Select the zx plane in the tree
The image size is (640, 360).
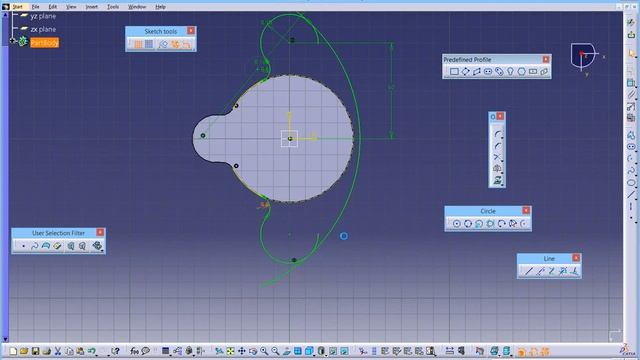coord(43,29)
